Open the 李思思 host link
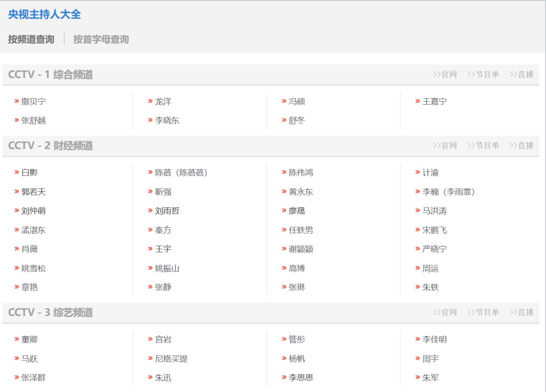The height and width of the screenshot is (392, 546). [x=301, y=378]
